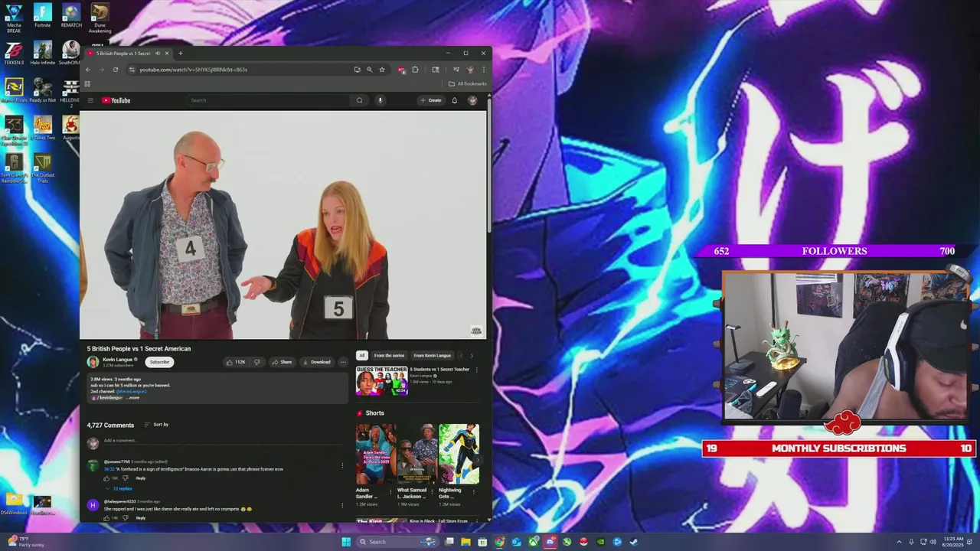Viewport: 980px width, 551px height.
Task: Click the Add a comment field
Action: (222, 441)
